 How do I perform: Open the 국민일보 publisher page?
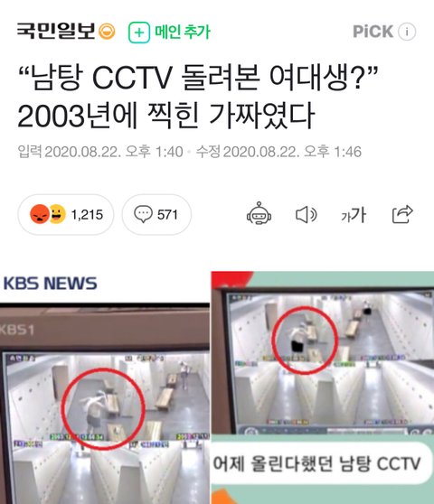pos(56,32)
